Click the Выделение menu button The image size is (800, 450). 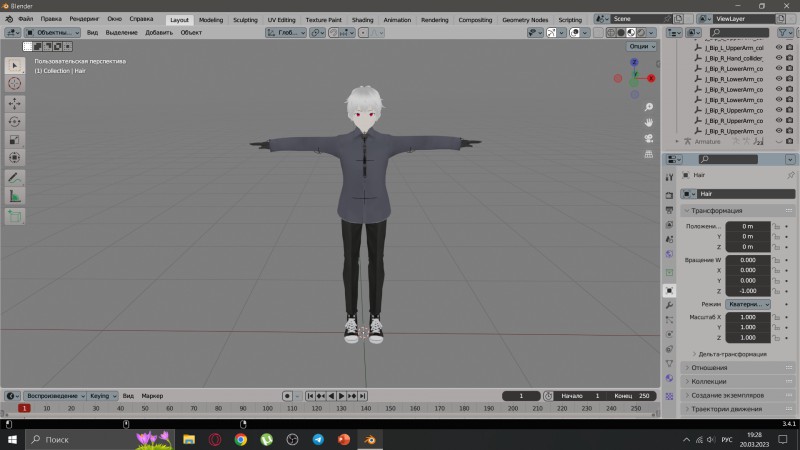121,33
